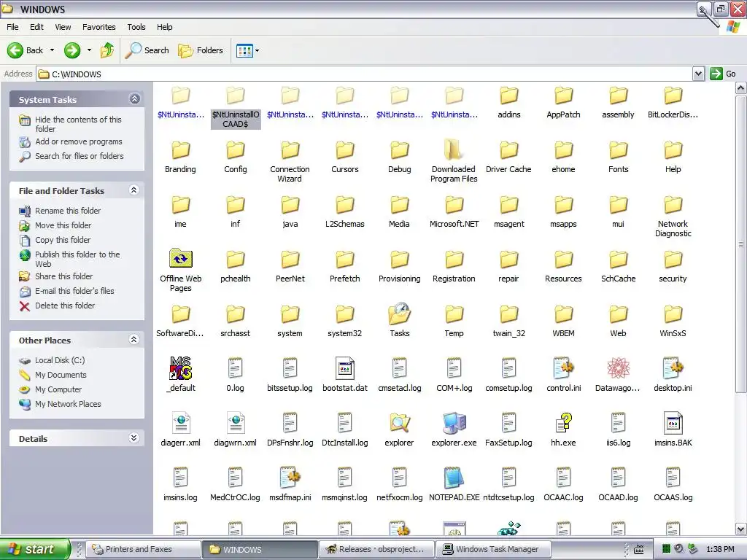Open the Forward history dropdown arrow
The height and width of the screenshot is (560, 747).
tap(89, 50)
